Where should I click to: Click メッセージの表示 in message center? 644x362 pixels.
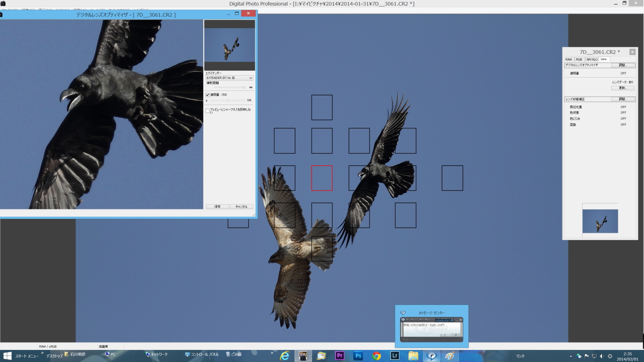point(450,335)
